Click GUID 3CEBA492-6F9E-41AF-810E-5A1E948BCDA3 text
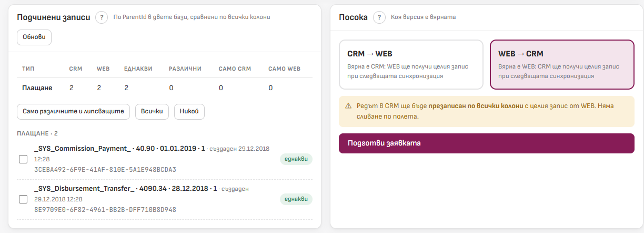 pos(105,170)
